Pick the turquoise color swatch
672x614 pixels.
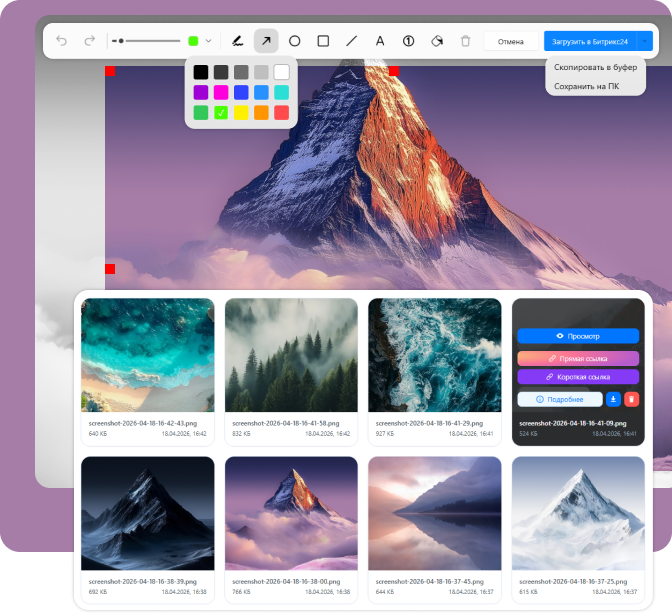[281, 92]
